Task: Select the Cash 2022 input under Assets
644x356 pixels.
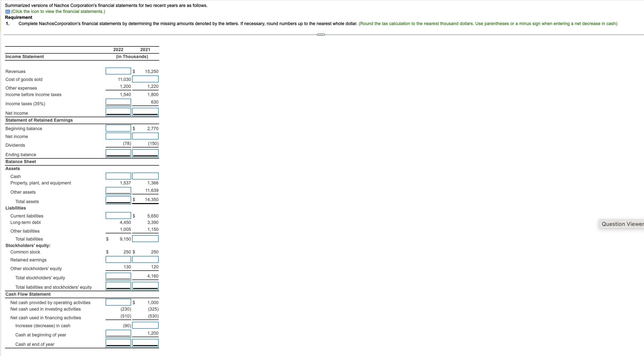Action: [118, 176]
